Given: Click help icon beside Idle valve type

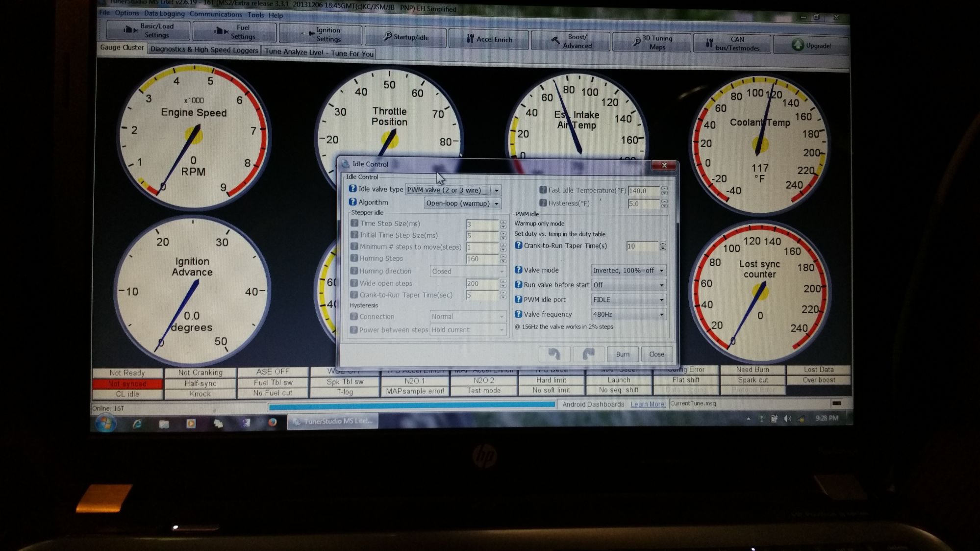Looking at the screenshot, I should (352, 189).
